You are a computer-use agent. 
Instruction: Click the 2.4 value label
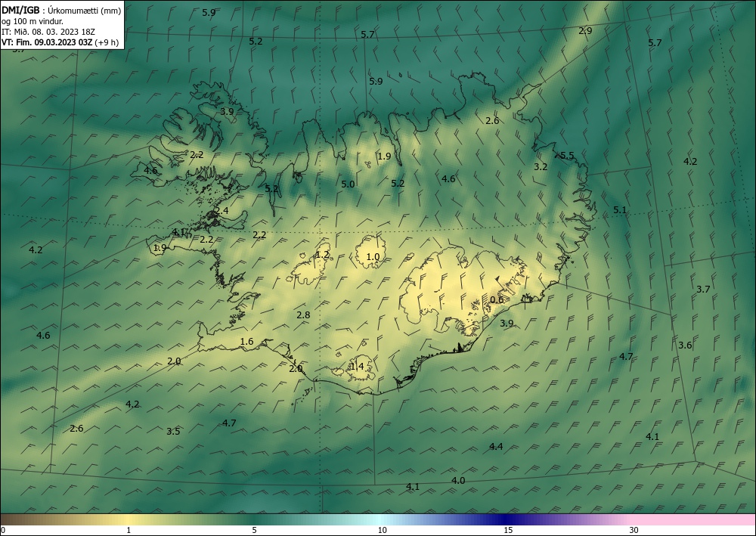click(222, 211)
